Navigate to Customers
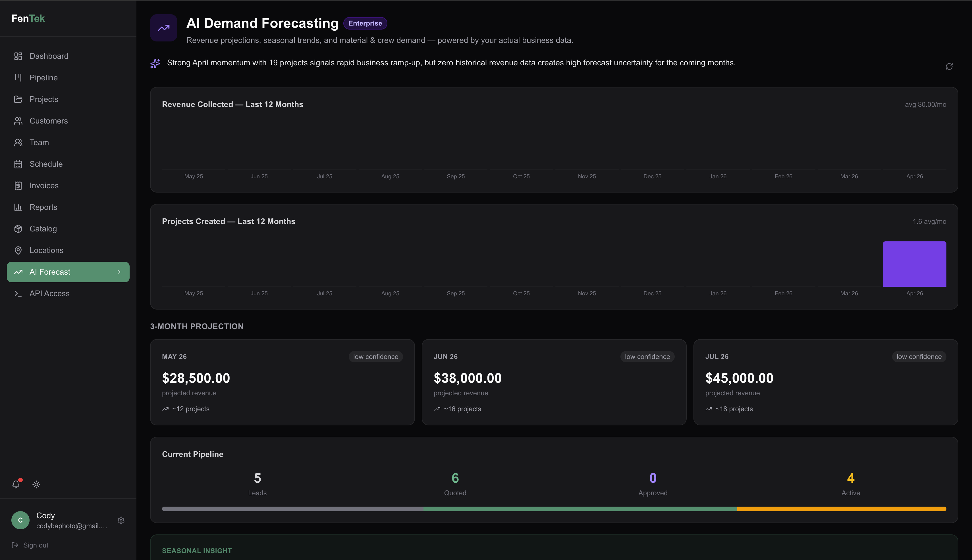 click(49, 121)
